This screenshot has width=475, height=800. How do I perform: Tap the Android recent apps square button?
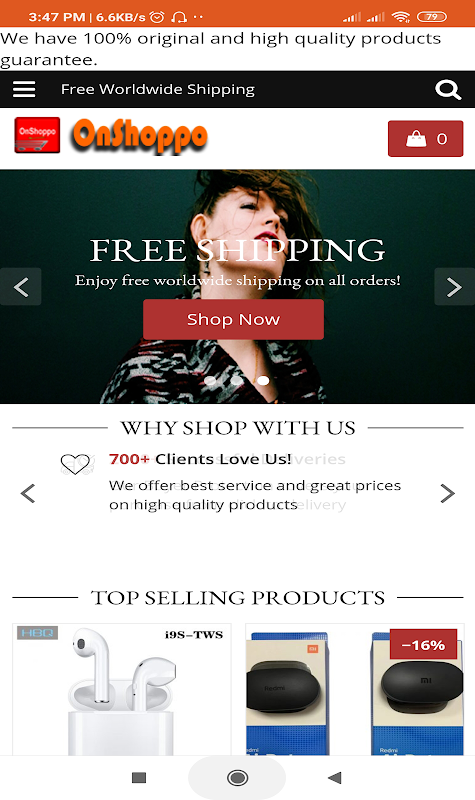tap(139, 778)
